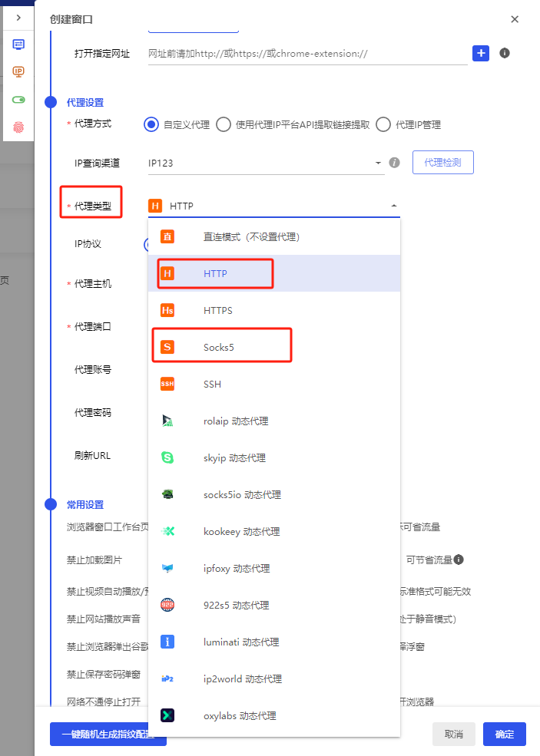Click the 禁止加载图片 setting label

pos(94,560)
